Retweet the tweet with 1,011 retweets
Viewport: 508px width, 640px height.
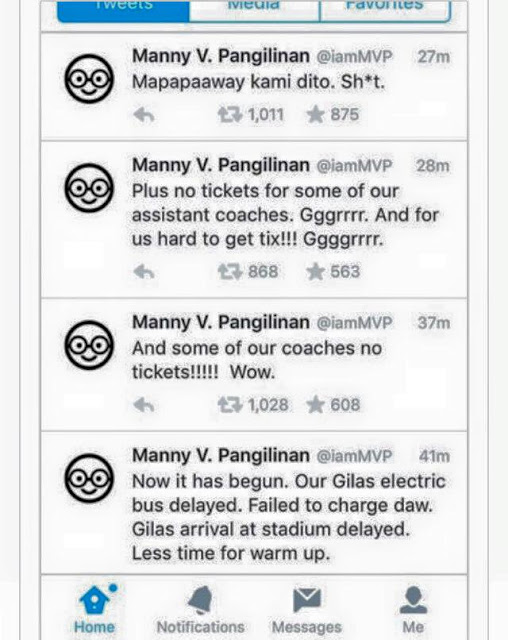tap(230, 115)
